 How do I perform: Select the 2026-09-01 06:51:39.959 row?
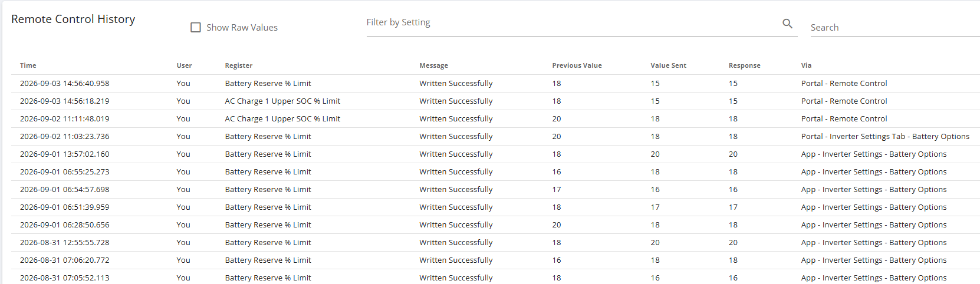coord(495,207)
